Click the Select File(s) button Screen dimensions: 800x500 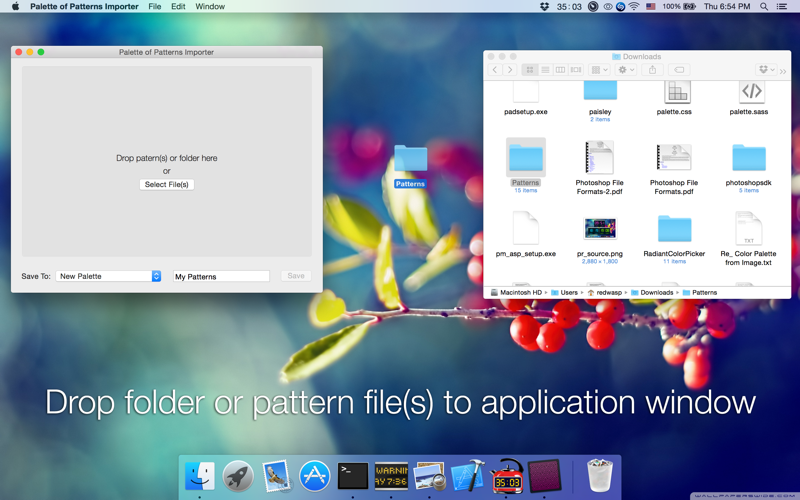click(167, 185)
